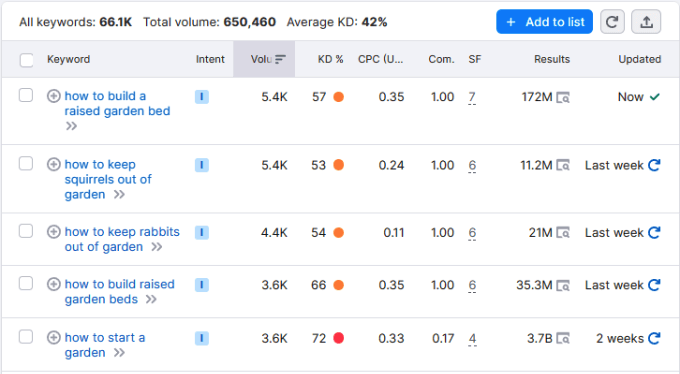This screenshot has height=374, width=680.
Task: Check the box for 'how to keep rabbits out of garden'
Action: click(26, 231)
